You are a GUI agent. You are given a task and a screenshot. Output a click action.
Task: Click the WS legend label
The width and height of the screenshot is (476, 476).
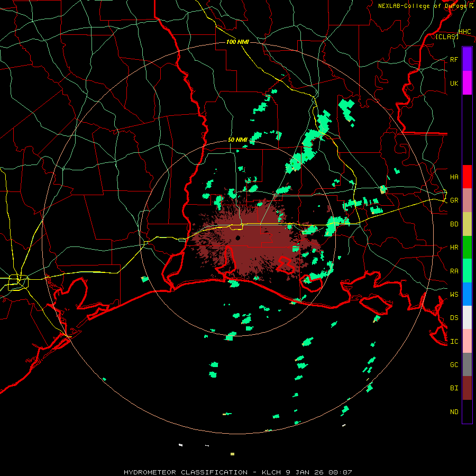coord(454,294)
